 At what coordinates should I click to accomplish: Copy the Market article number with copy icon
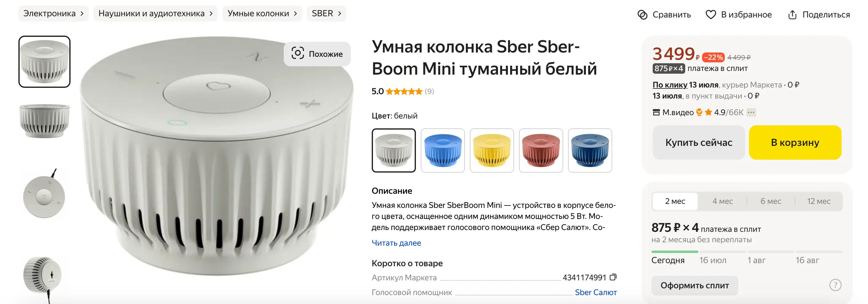[613, 277]
